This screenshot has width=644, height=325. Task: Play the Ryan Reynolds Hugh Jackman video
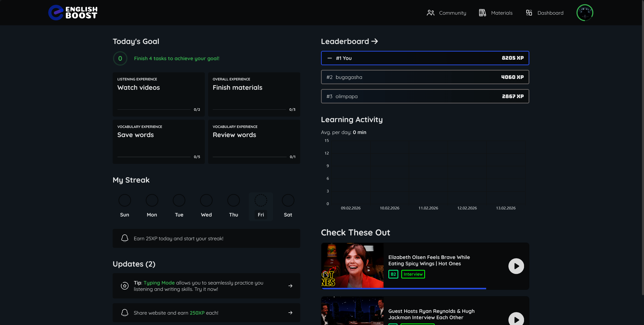coord(516,319)
